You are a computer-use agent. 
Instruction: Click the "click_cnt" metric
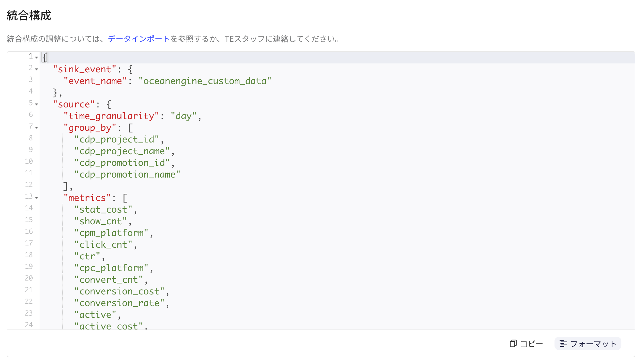(103, 245)
